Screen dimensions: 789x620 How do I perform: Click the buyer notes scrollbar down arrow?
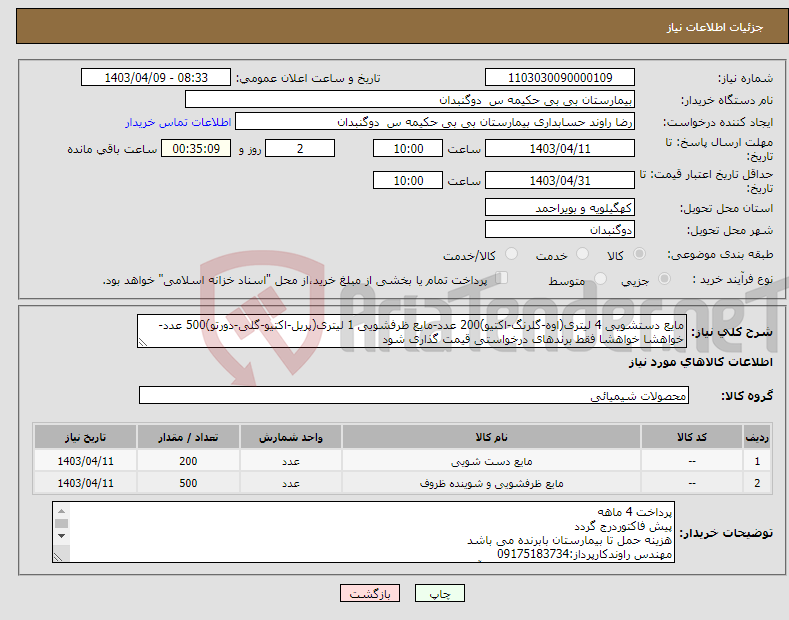point(61,536)
